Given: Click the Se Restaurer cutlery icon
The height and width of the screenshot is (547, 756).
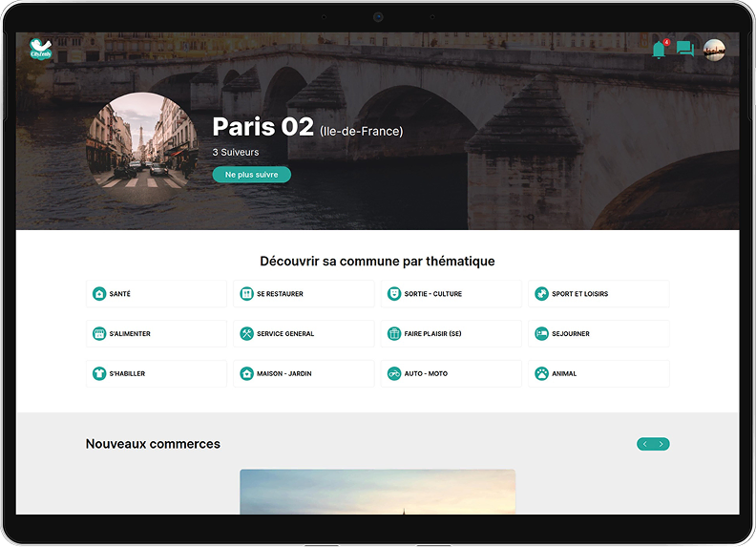Looking at the screenshot, I should pos(247,294).
